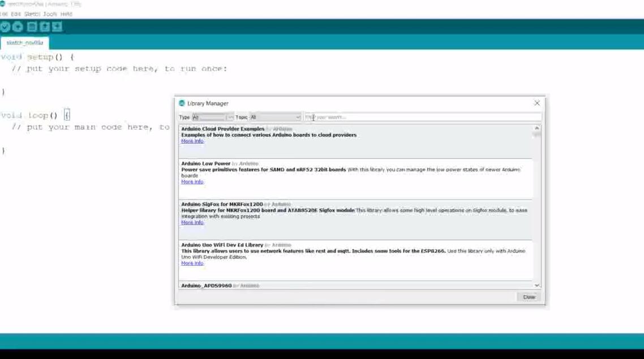644x359 pixels.
Task: Open the Sketch menu
Action: pyautogui.click(x=32, y=14)
